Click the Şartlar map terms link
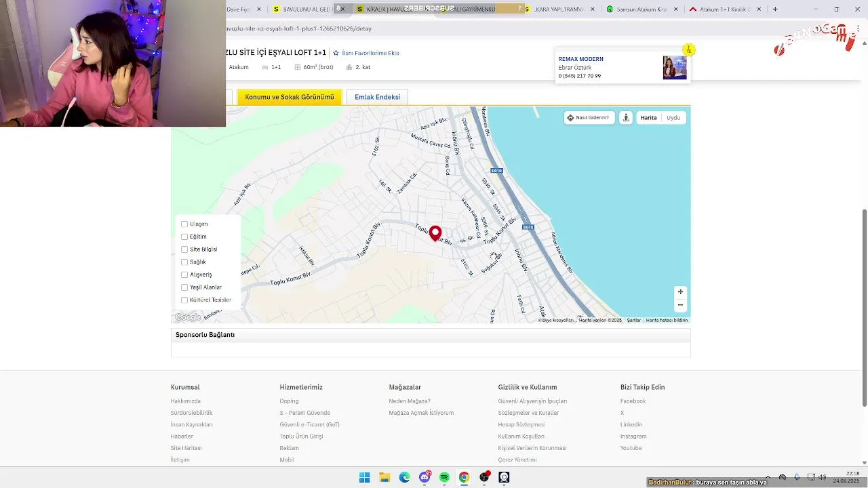 [633, 320]
